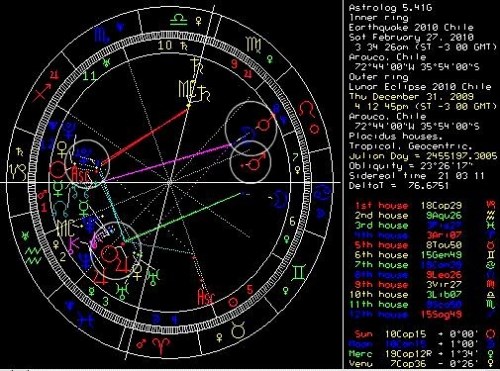500x371 pixels.
Task: Select the Astrolog 5.41G title text
Action: (x=390, y=8)
